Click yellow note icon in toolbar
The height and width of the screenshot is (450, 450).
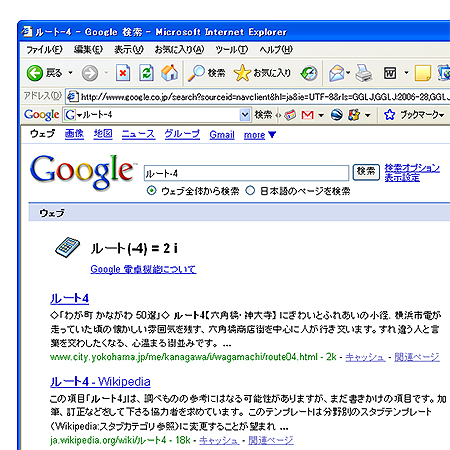point(423,73)
